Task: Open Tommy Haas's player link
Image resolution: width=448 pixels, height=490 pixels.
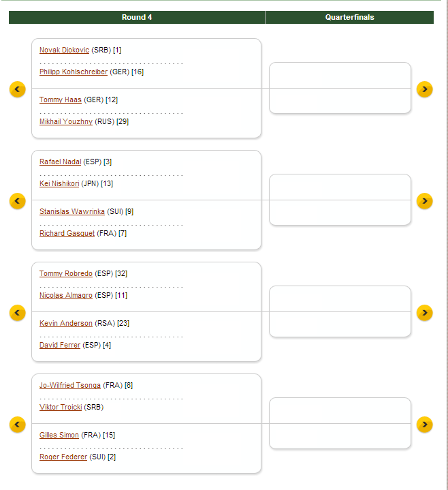Action: pos(61,99)
